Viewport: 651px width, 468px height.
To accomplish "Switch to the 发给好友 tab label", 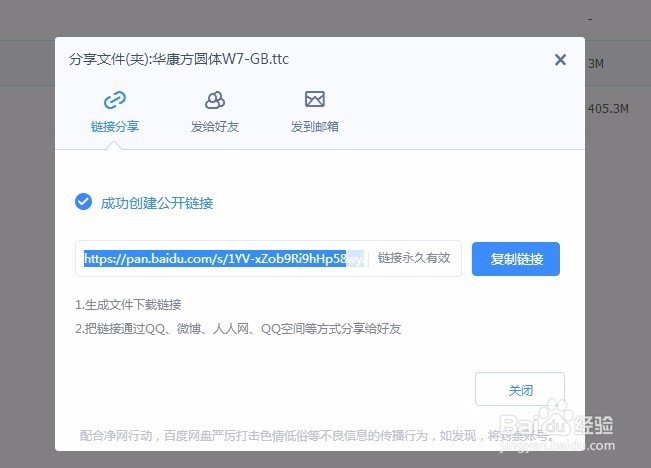I will point(215,126).
